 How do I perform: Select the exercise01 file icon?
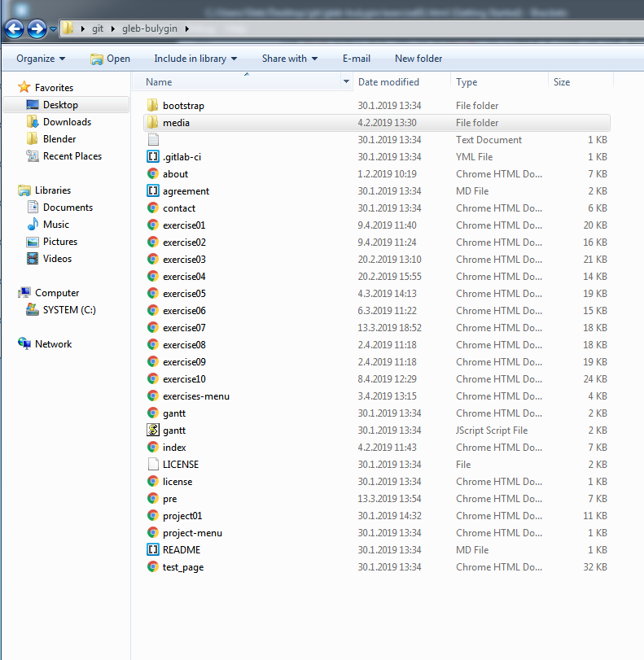coord(153,225)
